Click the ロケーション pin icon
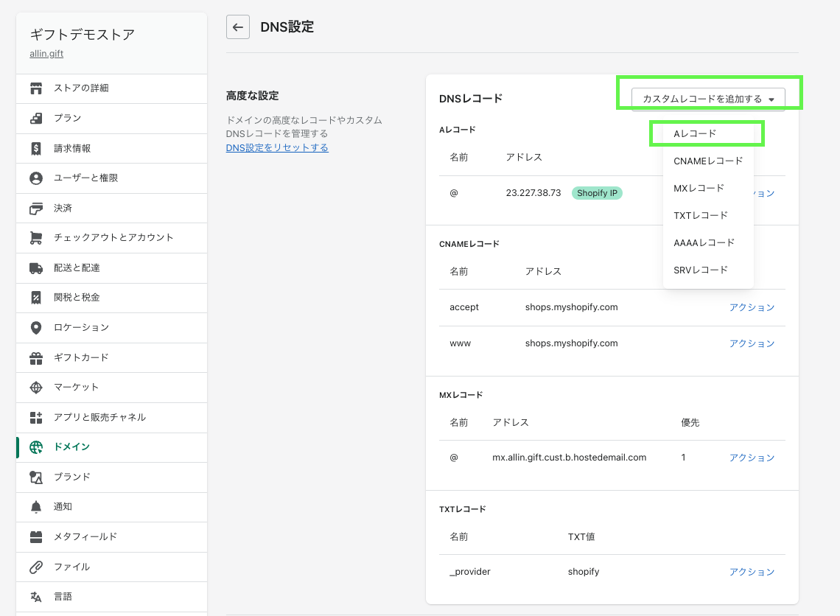 click(36, 328)
